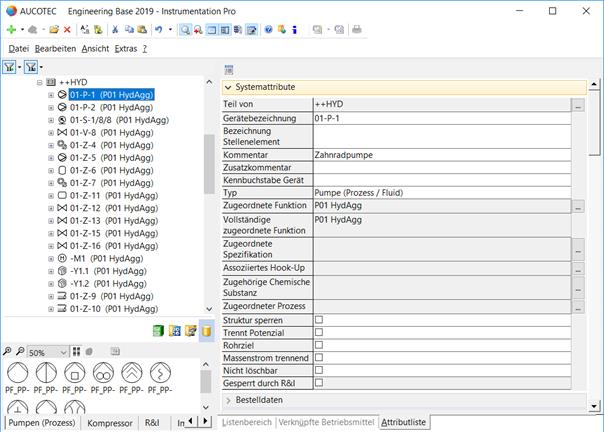Click the Kommentar field containing Zahnradpumpe
The image size is (604, 432).
442,155
